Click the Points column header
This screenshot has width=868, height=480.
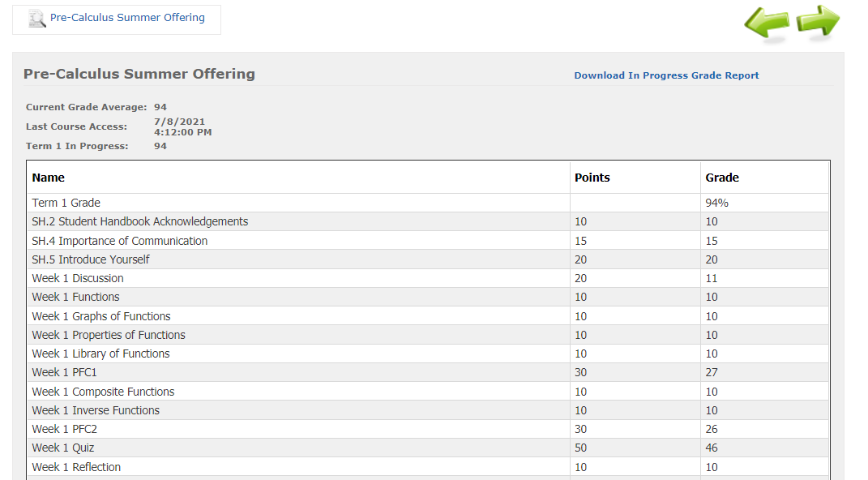click(x=592, y=178)
